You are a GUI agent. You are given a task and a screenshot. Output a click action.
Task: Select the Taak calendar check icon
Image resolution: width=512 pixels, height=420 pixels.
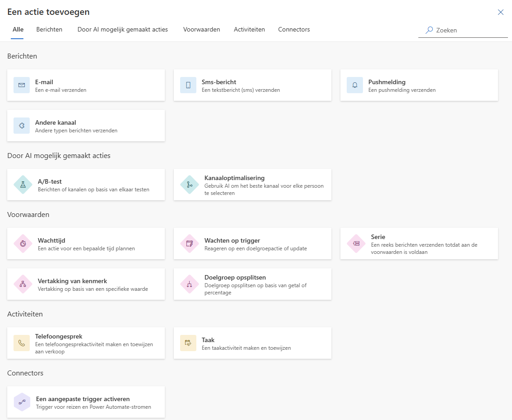(188, 343)
